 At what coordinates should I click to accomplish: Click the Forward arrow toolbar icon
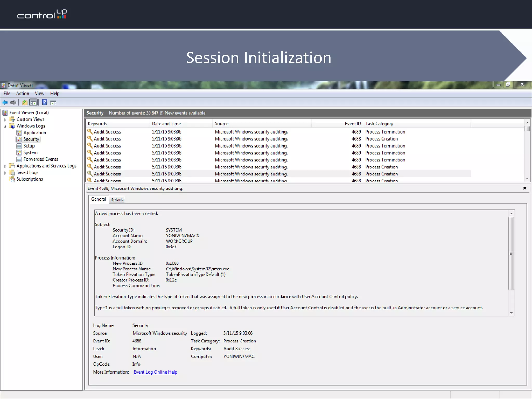pyautogui.click(x=13, y=103)
